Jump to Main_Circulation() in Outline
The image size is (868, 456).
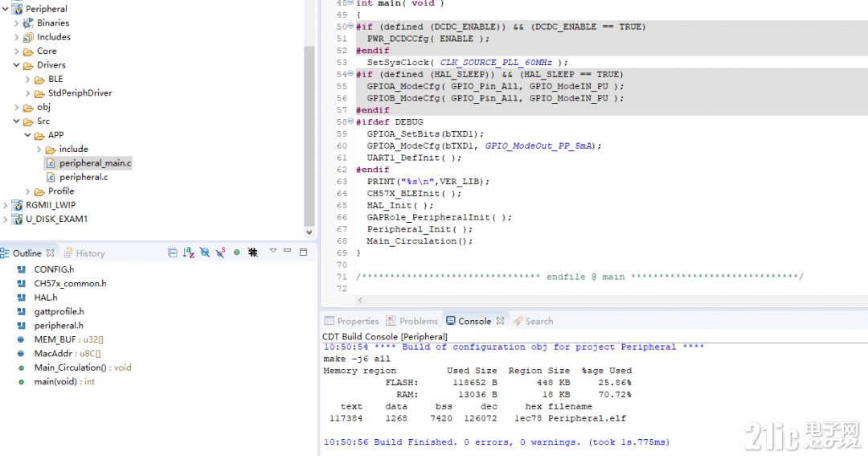tap(83, 368)
